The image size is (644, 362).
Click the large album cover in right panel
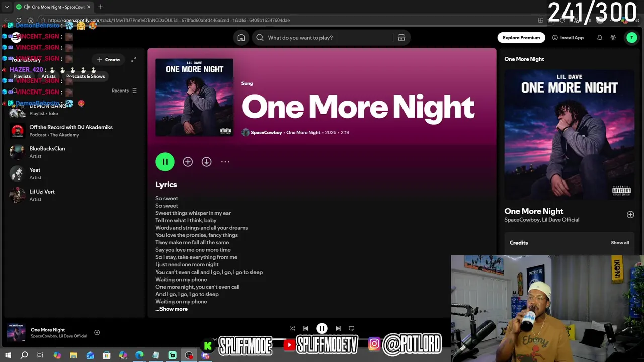(x=570, y=135)
